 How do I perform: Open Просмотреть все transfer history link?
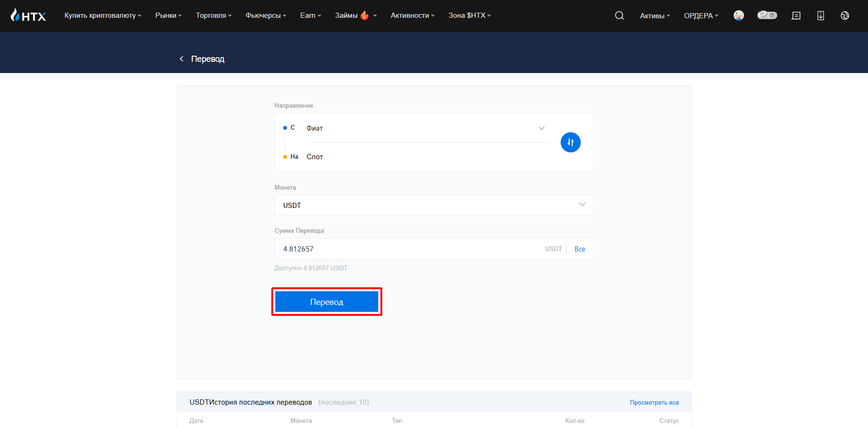coord(654,402)
